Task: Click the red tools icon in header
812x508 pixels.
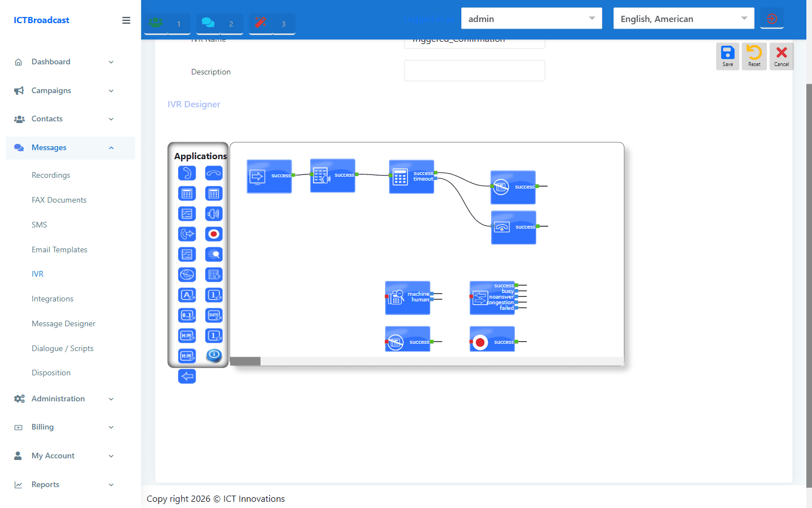Action: point(261,23)
